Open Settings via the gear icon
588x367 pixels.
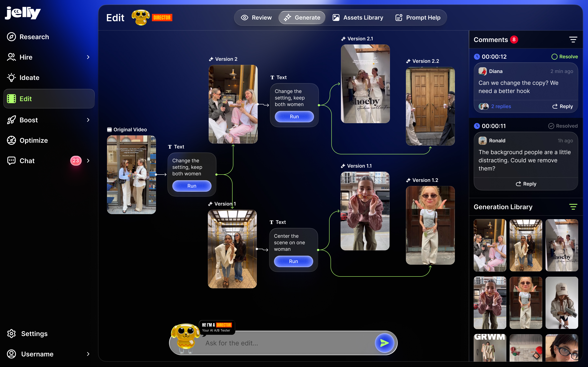(11, 334)
